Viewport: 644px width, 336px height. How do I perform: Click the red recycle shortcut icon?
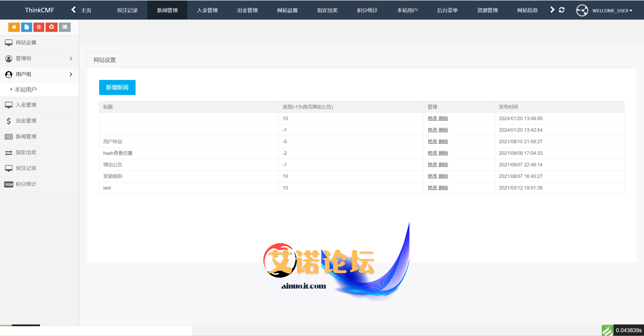(x=52, y=27)
